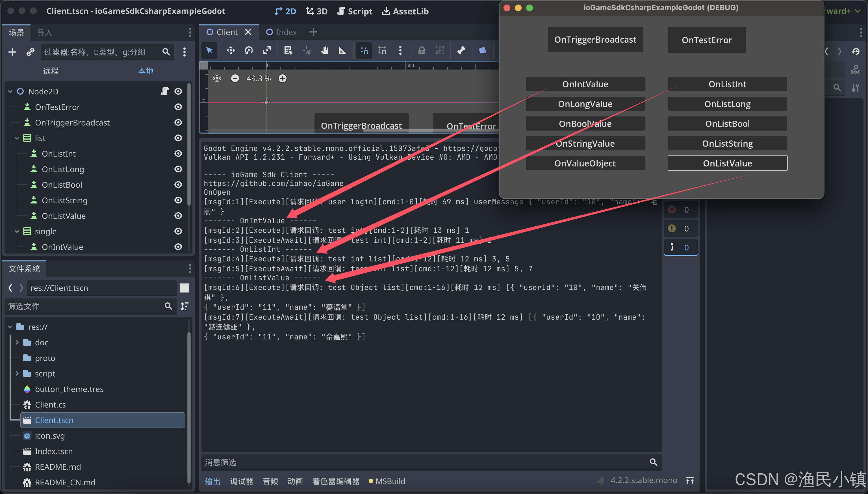Toggle visibility of the OnTestError node
868x494 pixels.
178,107
